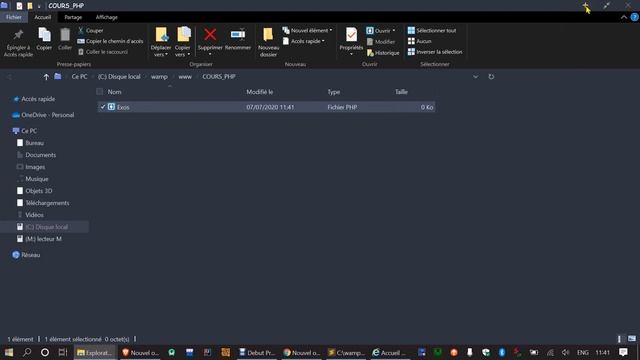
Task: Click the Propriétés icon
Action: tap(351, 35)
